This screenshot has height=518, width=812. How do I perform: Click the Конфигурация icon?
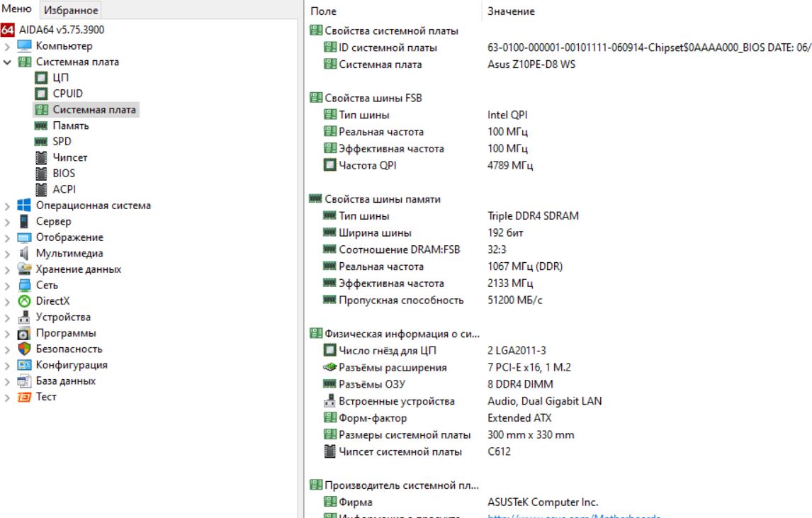(x=24, y=365)
